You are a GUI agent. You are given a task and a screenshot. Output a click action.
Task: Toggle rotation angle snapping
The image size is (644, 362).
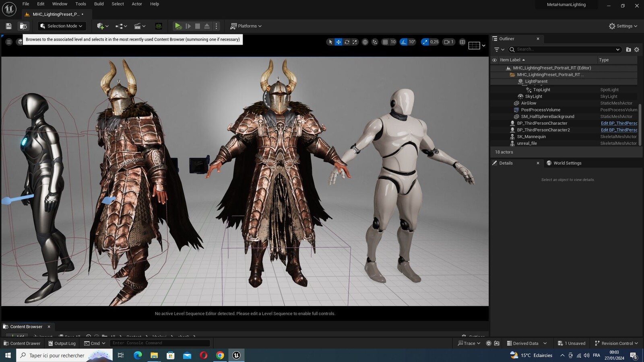(x=404, y=42)
